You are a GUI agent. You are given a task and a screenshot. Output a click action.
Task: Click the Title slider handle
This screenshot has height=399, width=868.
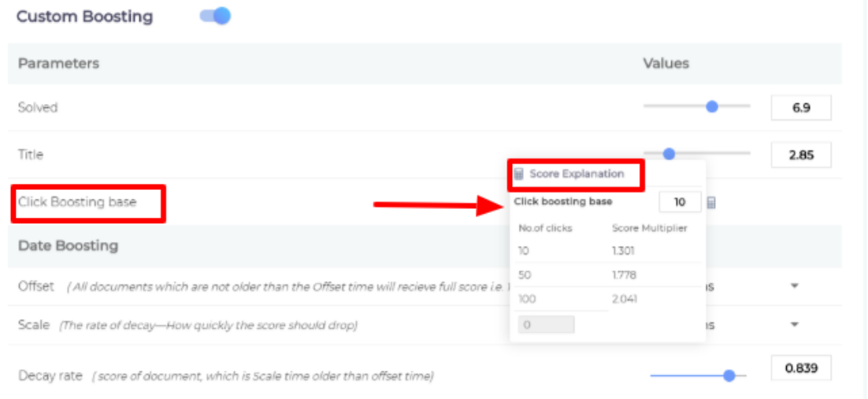click(669, 154)
